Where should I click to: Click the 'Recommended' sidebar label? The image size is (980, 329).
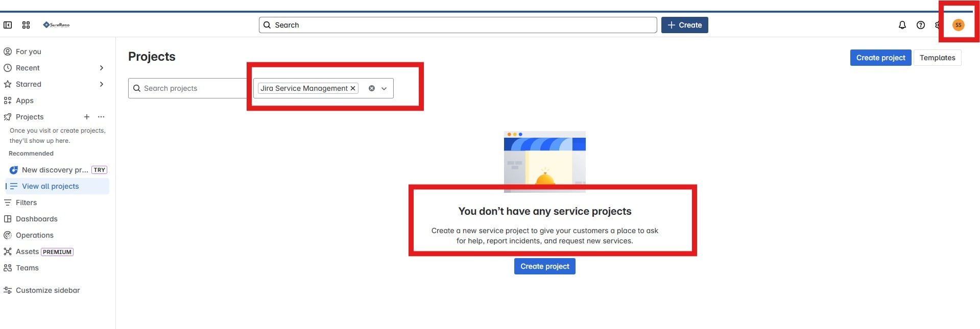(31, 154)
